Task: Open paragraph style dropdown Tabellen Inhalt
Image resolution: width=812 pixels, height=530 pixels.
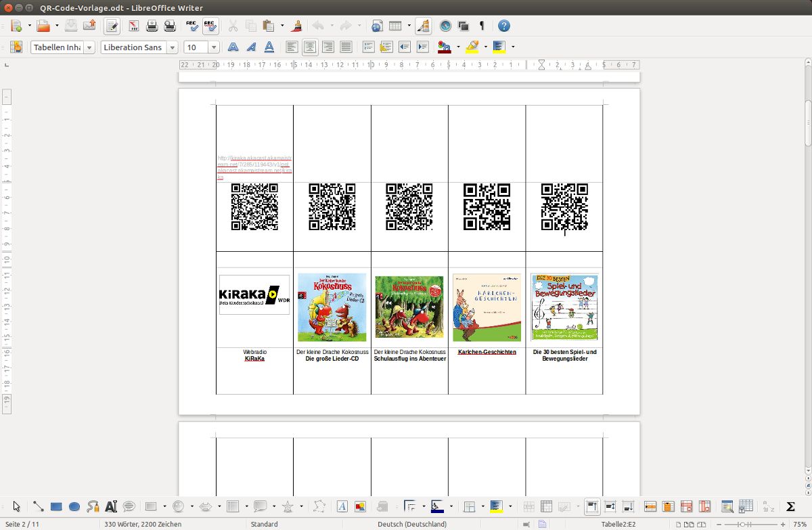Action: pos(89,47)
